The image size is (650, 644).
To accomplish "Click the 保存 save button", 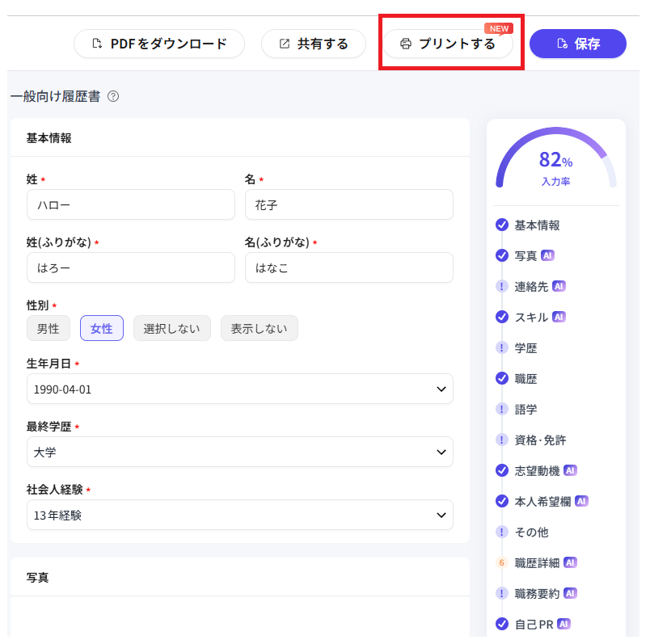I will click(x=578, y=44).
